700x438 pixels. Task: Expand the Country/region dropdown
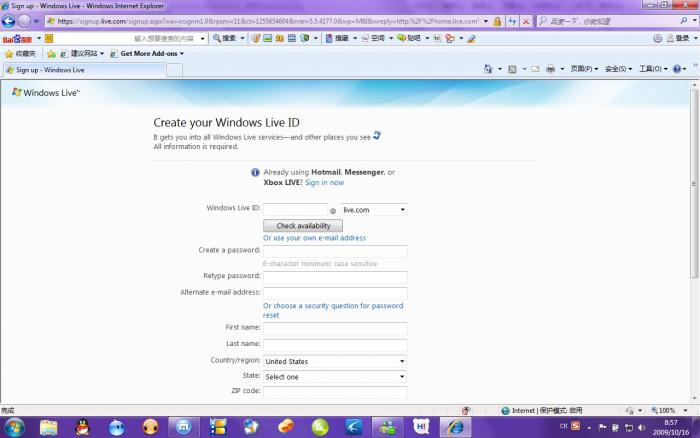click(335, 361)
